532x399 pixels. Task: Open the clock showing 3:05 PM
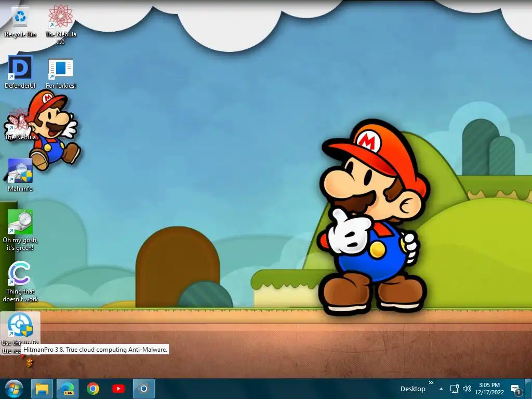[x=489, y=389]
